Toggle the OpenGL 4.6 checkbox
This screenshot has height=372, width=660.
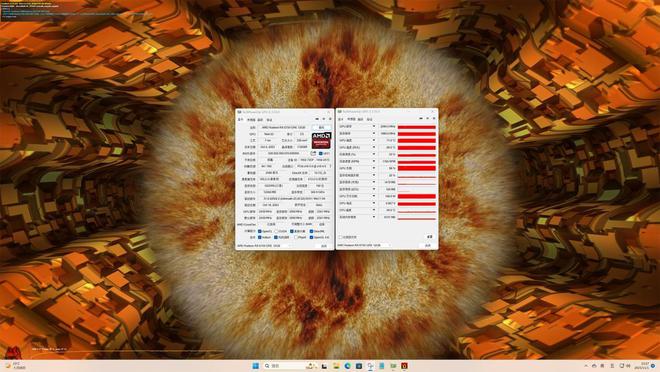click(x=311, y=237)
